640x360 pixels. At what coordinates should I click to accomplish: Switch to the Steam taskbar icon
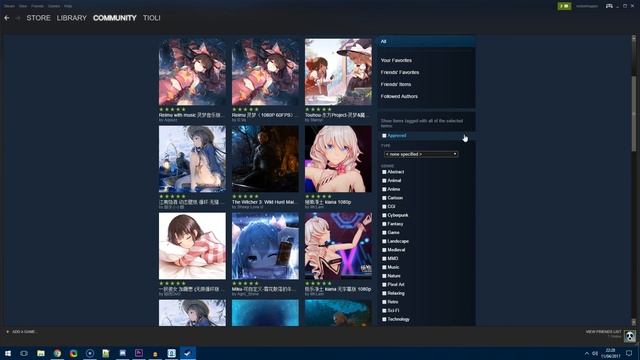187,353
